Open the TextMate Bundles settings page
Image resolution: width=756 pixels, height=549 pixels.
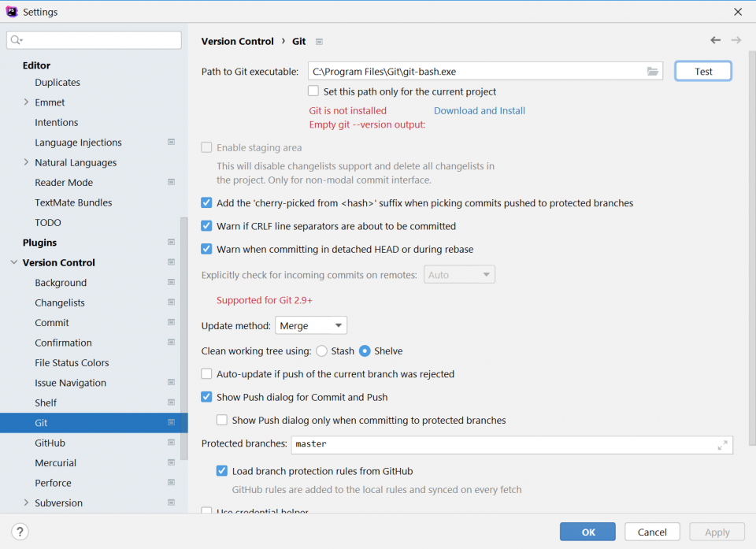(x=73, y=202)
